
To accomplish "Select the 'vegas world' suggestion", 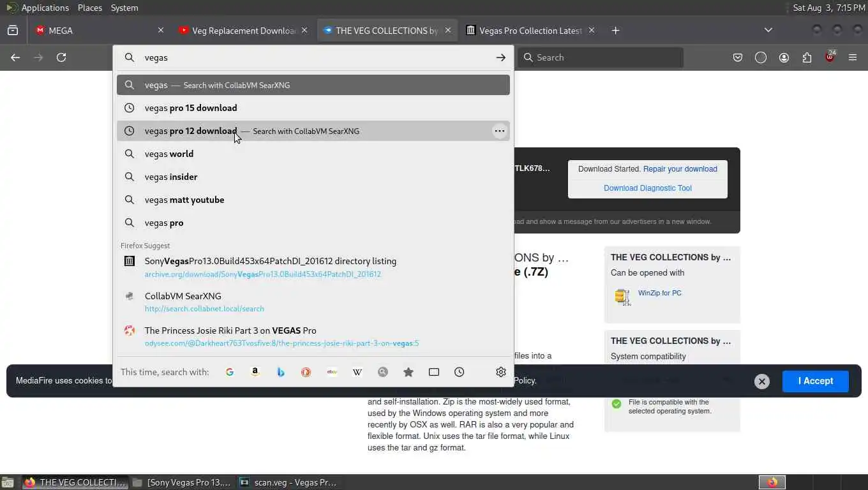I will coord(313,154).
